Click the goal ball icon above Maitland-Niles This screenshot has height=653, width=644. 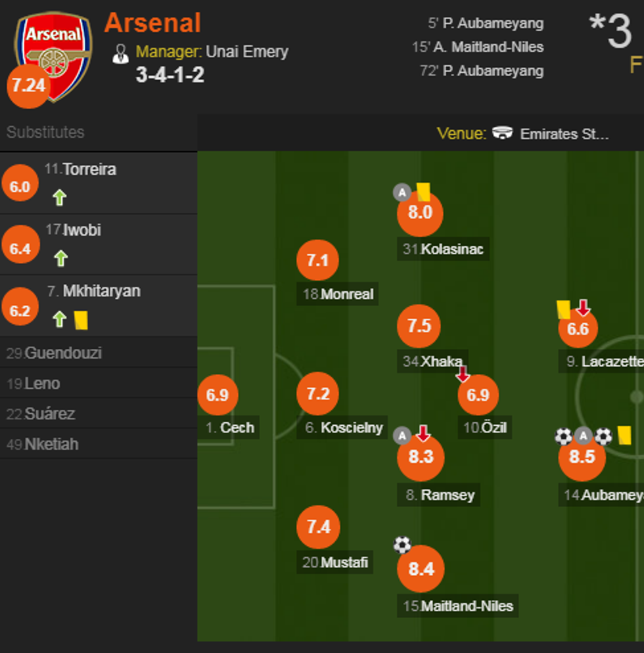[402, 544]
